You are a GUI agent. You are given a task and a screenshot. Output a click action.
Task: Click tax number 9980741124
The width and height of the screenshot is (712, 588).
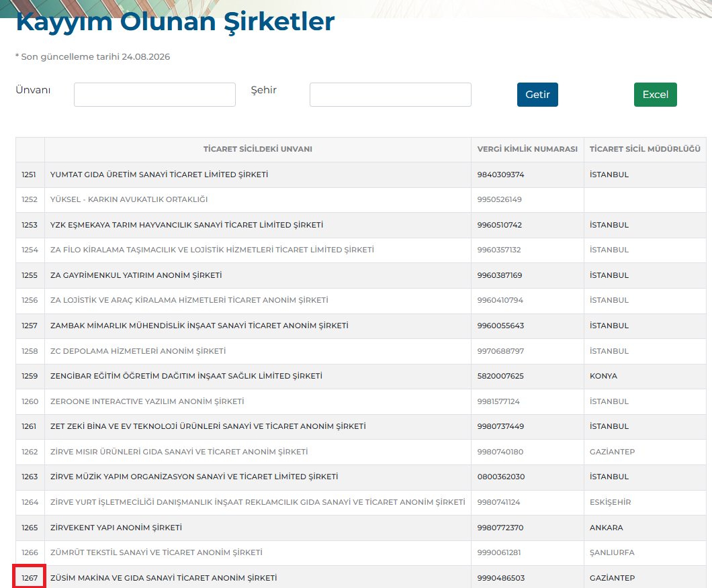pyautogui.click(x=498, y=502)
